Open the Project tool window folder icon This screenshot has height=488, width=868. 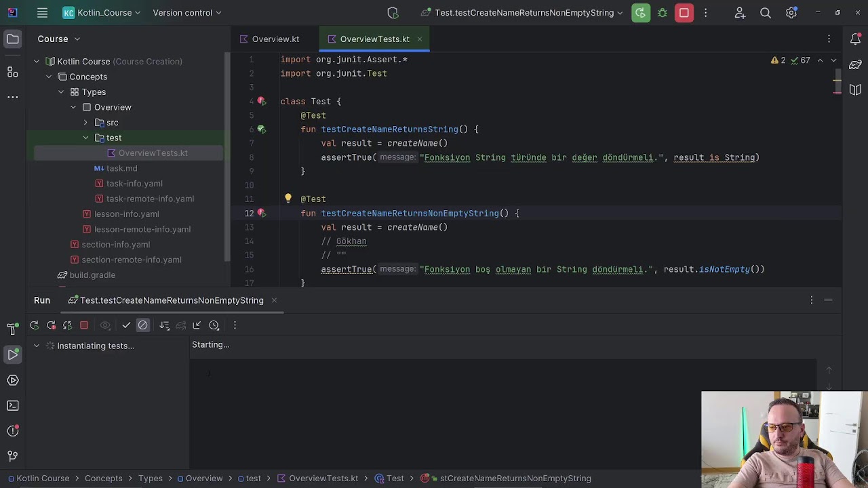click(13, 39)
